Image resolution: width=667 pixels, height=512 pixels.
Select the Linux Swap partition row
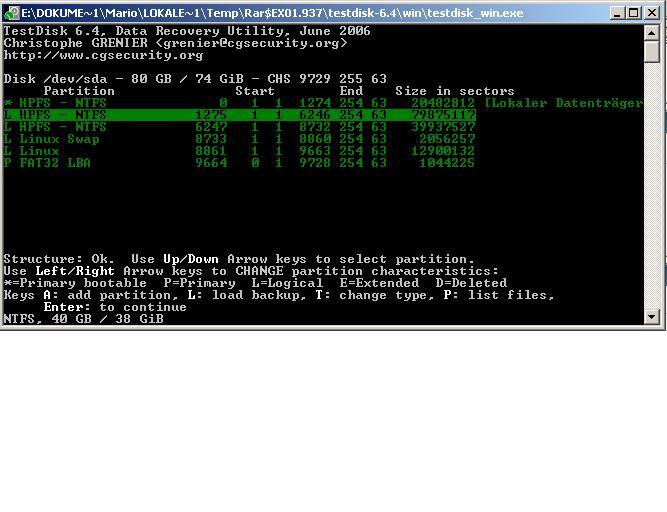tap(238, 139)
